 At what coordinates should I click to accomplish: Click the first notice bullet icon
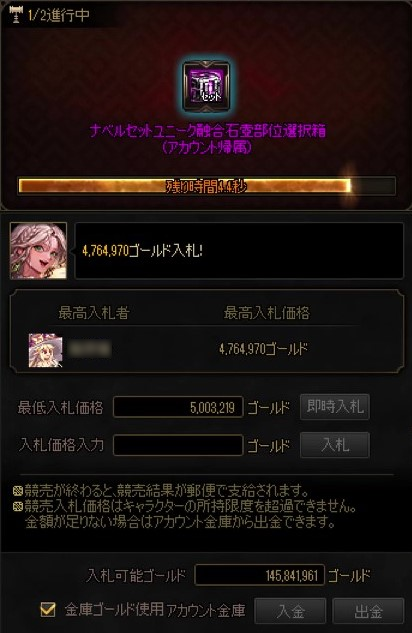pyautogui.click(x=18, y=491)
